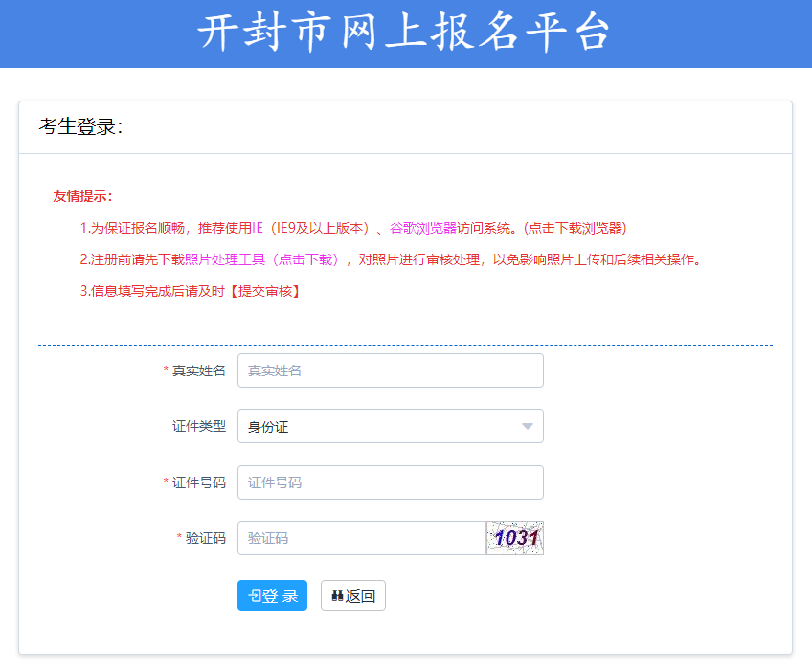This screenshot has height=672, width=812.
Task: Click the 考生登录 panel heading
Action: point(80,127)
